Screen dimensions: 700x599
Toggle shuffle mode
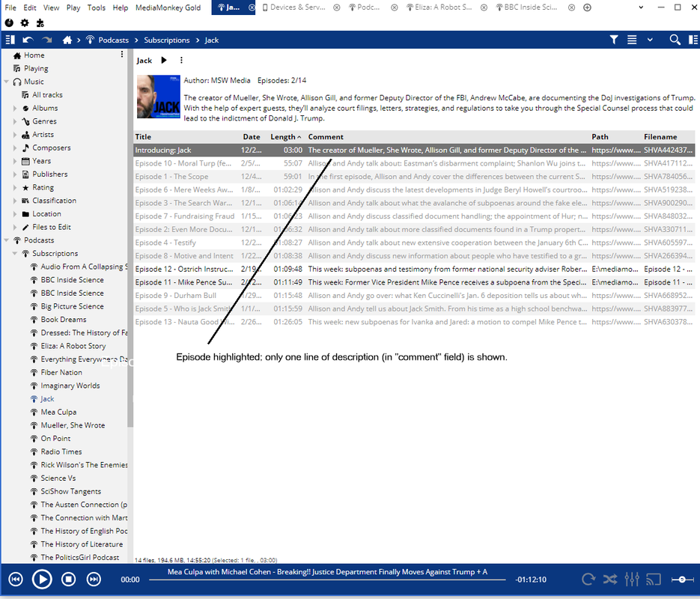coord(610,580)
